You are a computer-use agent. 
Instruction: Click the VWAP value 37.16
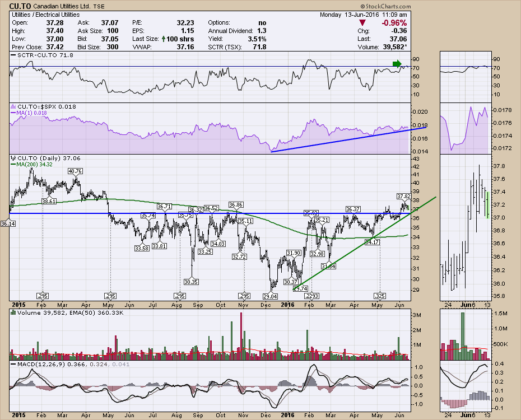click(x=185, y=47)
